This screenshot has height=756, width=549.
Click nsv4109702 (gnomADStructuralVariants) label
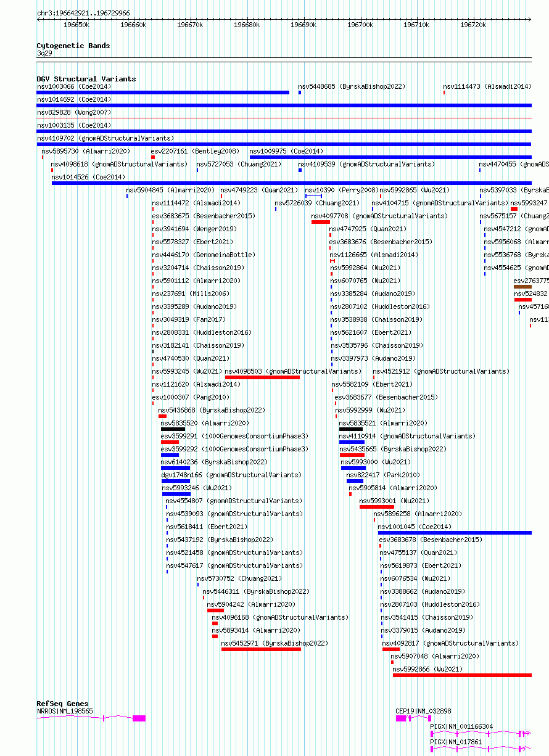105,139
